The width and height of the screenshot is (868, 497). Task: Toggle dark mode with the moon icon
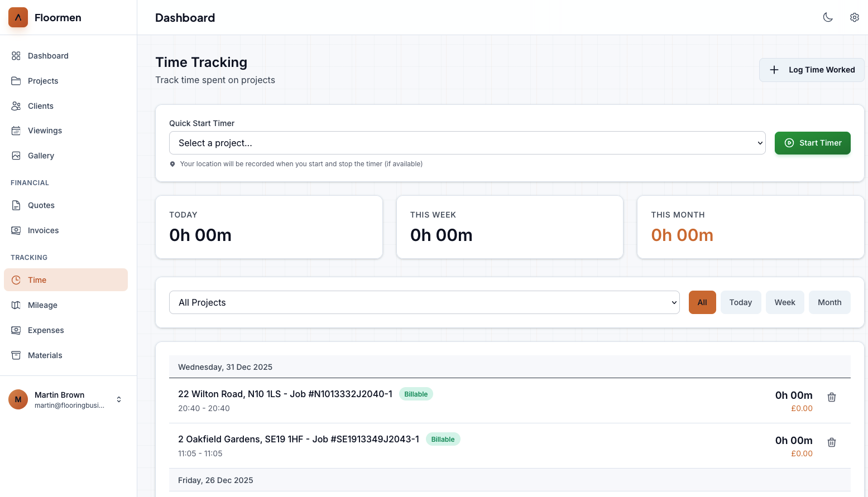click(x=828, y=17)
